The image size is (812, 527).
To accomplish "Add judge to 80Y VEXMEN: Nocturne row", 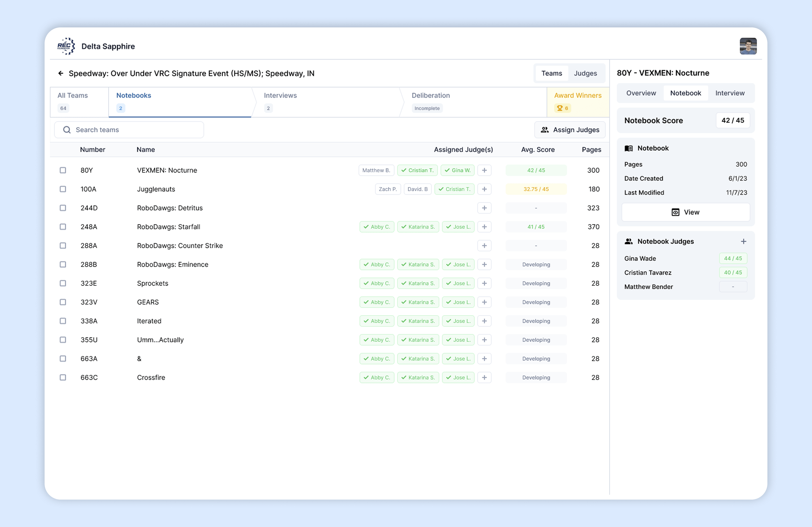I will (x=484, y=170).
